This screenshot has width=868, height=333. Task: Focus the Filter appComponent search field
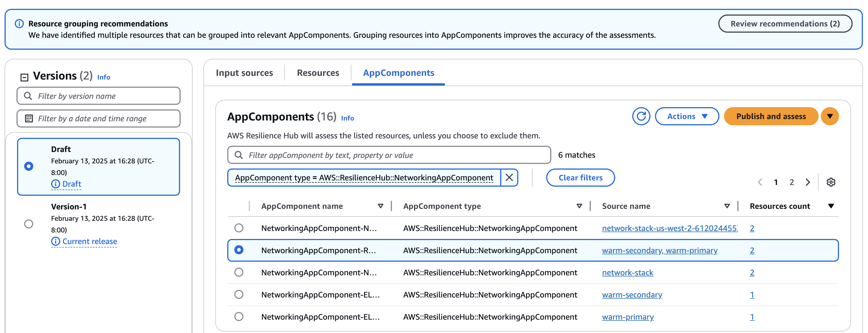click(394, 155)
